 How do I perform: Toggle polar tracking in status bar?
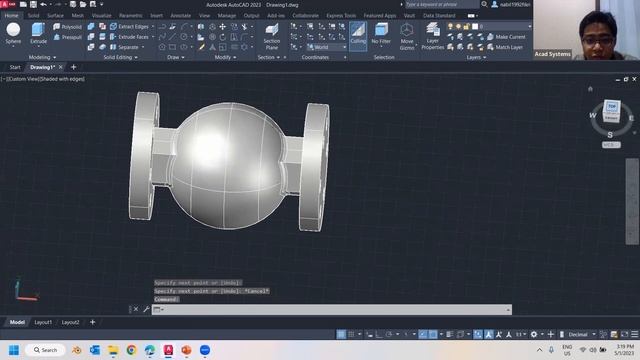pyautogui.click(x=389, y=334)
